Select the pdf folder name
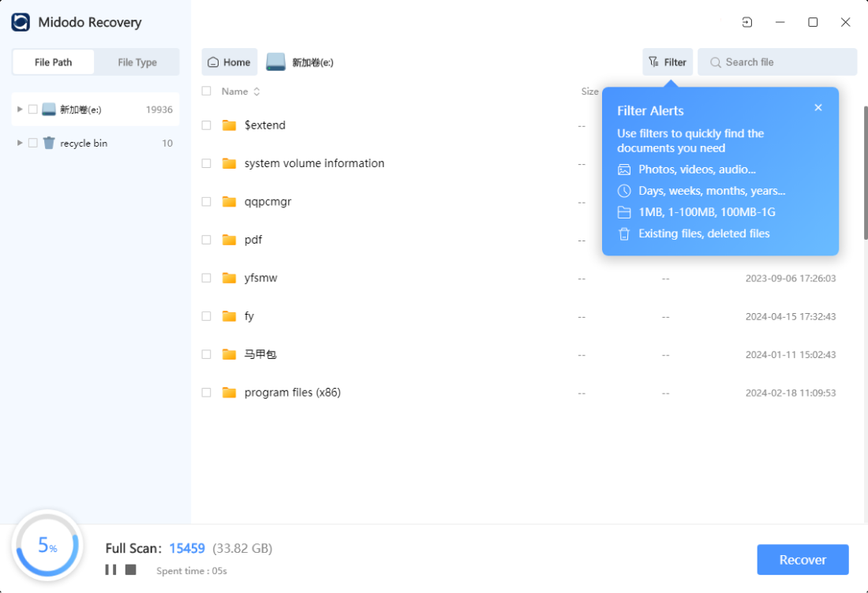Screen dimensions: 868x593 (253, 240)
